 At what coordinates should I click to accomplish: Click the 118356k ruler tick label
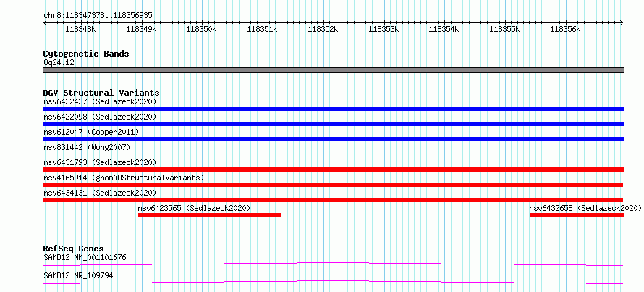pyautogui.click(x=565, y=29)
